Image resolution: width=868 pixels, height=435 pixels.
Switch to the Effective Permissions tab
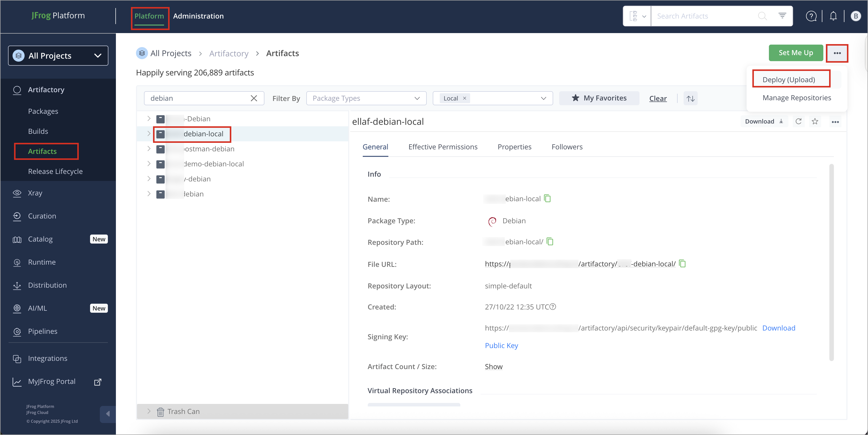coord(443,147)
